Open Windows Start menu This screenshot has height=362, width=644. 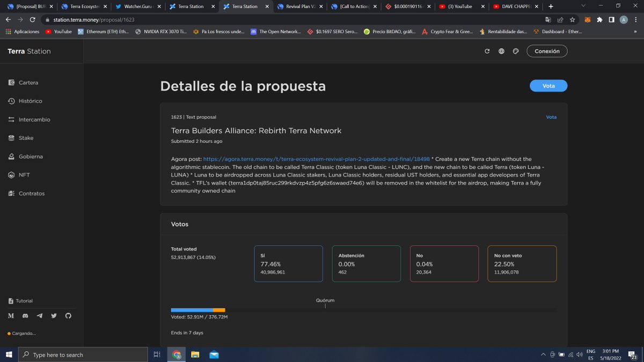click(9, 354)
